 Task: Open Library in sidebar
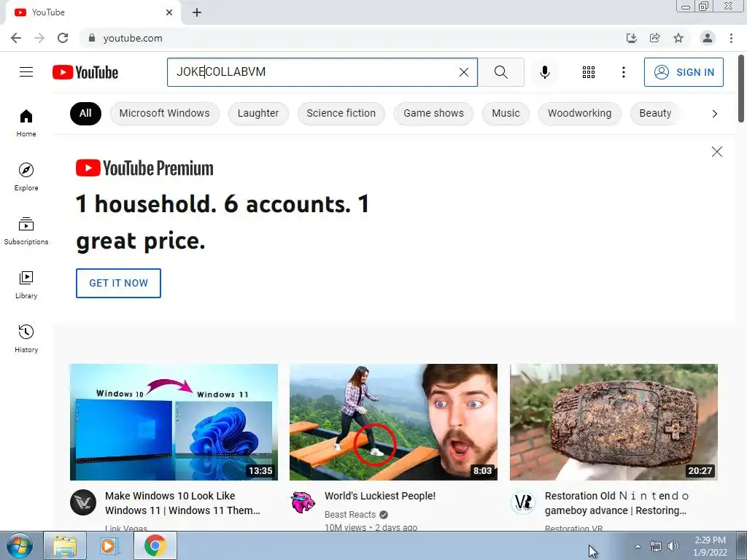pos(26,285)
